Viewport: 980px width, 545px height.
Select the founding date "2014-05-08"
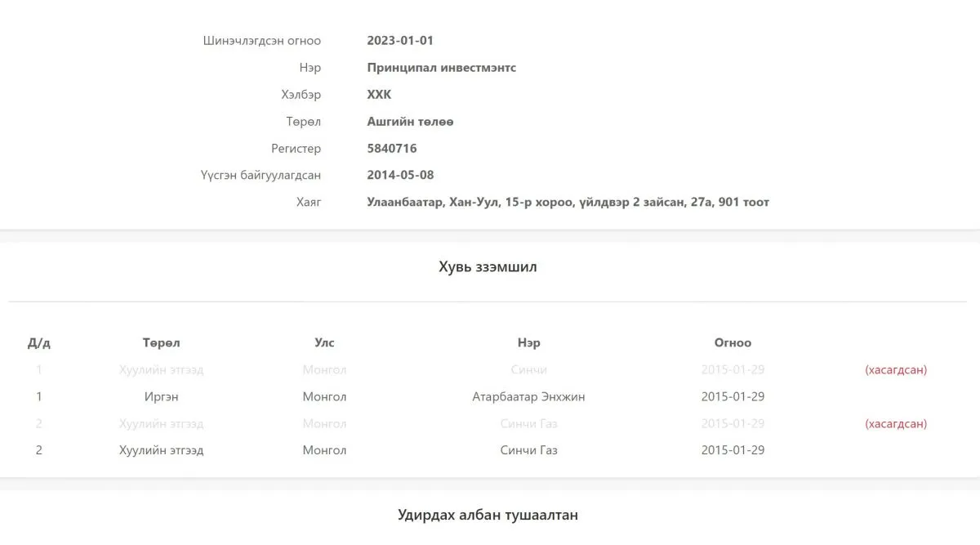coord(401,175)
